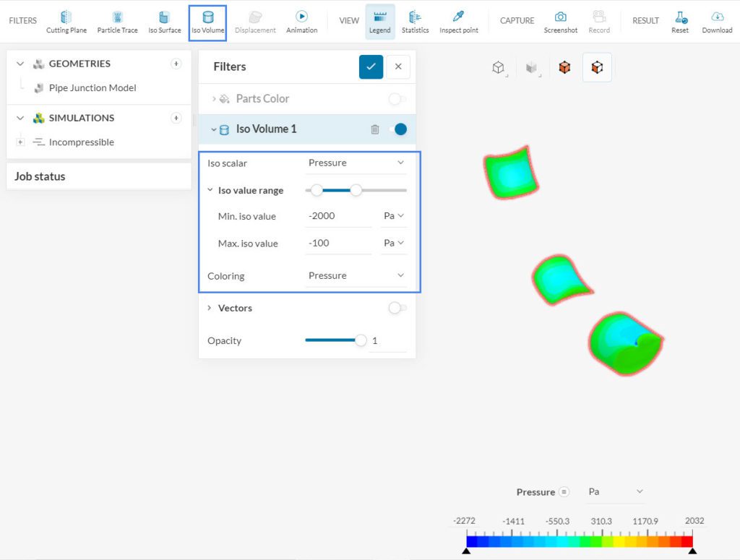740x560 pixels.
Task: Select the Cutting Plane tool
Action: click(x=66, y=20)
